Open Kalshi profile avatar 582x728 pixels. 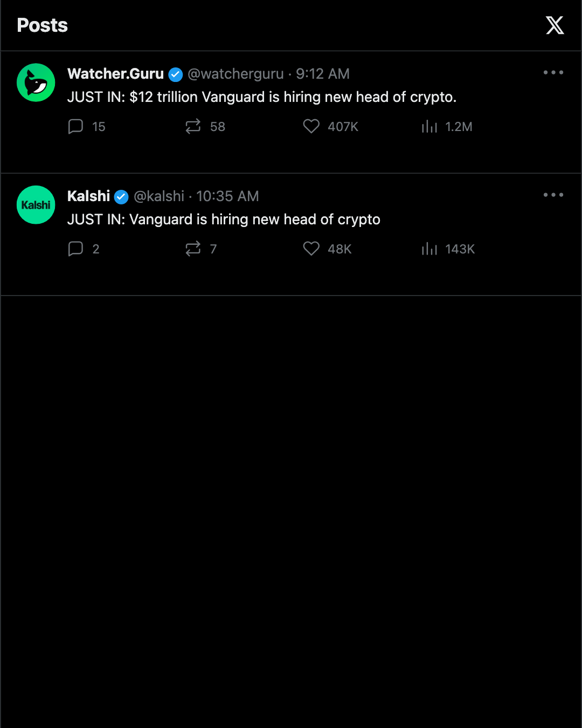36,205
